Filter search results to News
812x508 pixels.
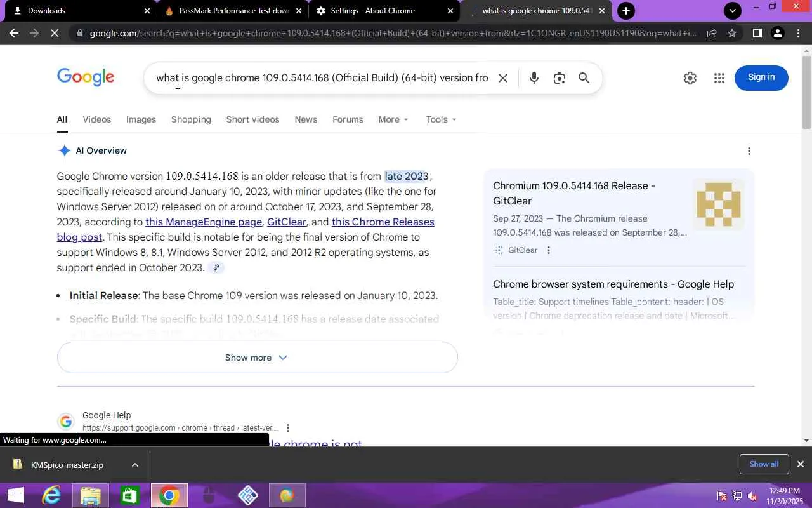(x=306, y=119)
